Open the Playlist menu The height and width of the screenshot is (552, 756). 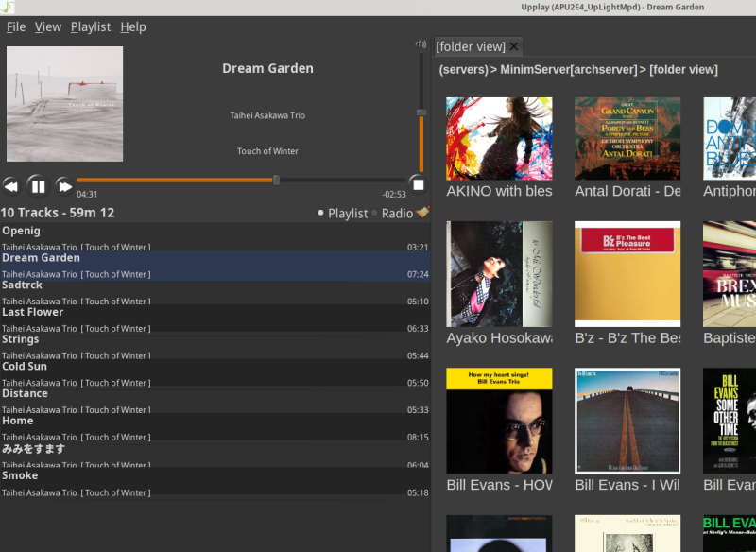pyautogui.click(x=91, y=26)
